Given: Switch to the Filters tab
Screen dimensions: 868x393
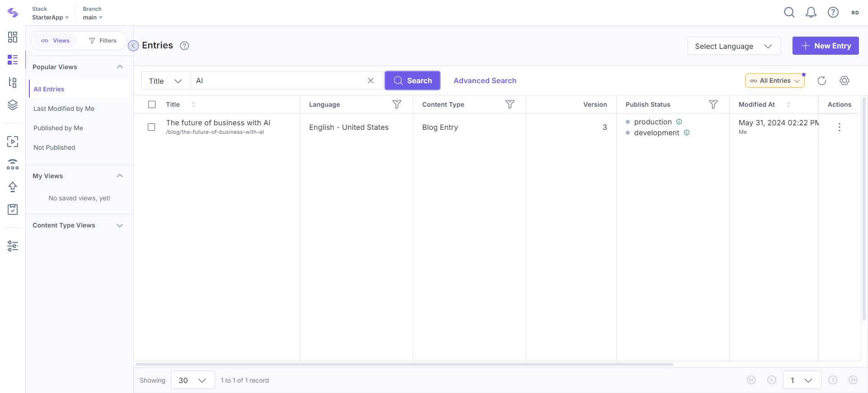Looking at the screenshot, I should pyautogui.click(x=103, y=41).
